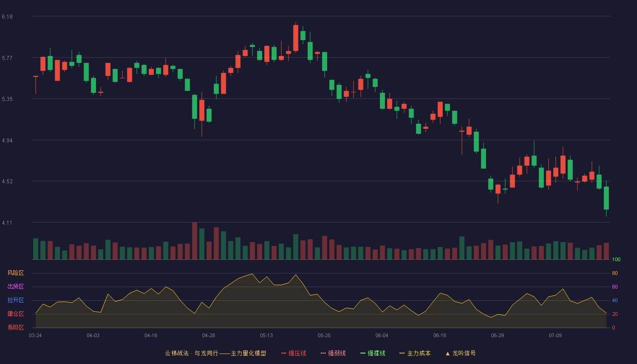Viewport: 637px width, 364px height.
Task: Toggle the 强弱线 legend entry
Action: click(333, 353)
